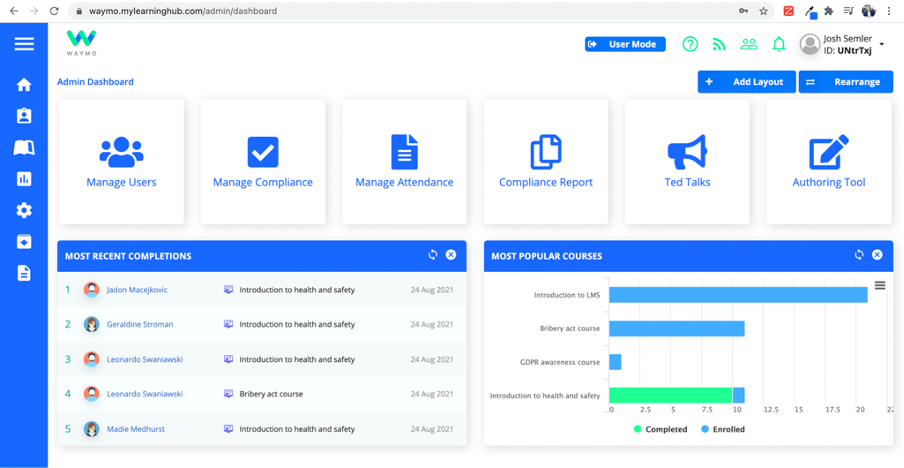
Task: Click the Add Layout button
Action: (x=747, y=82)
